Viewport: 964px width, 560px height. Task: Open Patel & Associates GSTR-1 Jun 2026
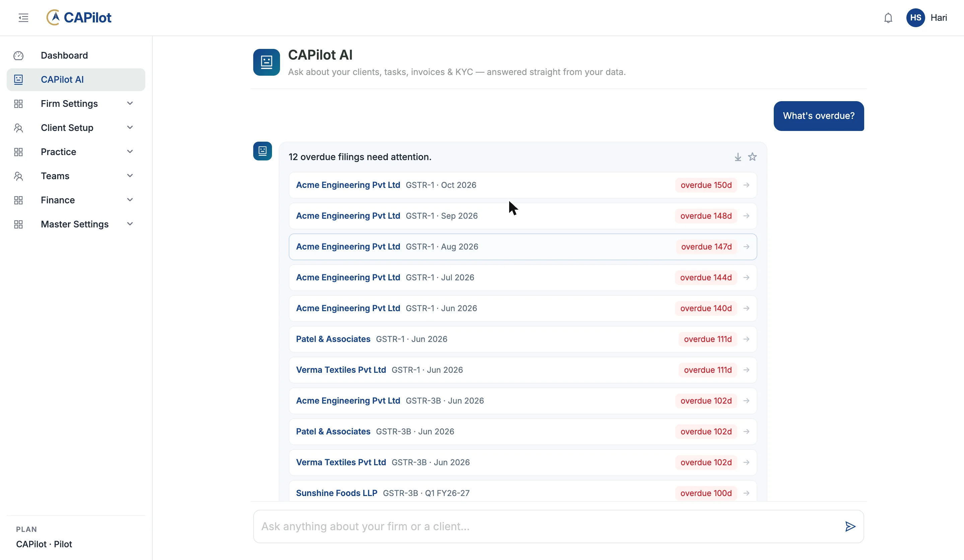pos(523,339)
